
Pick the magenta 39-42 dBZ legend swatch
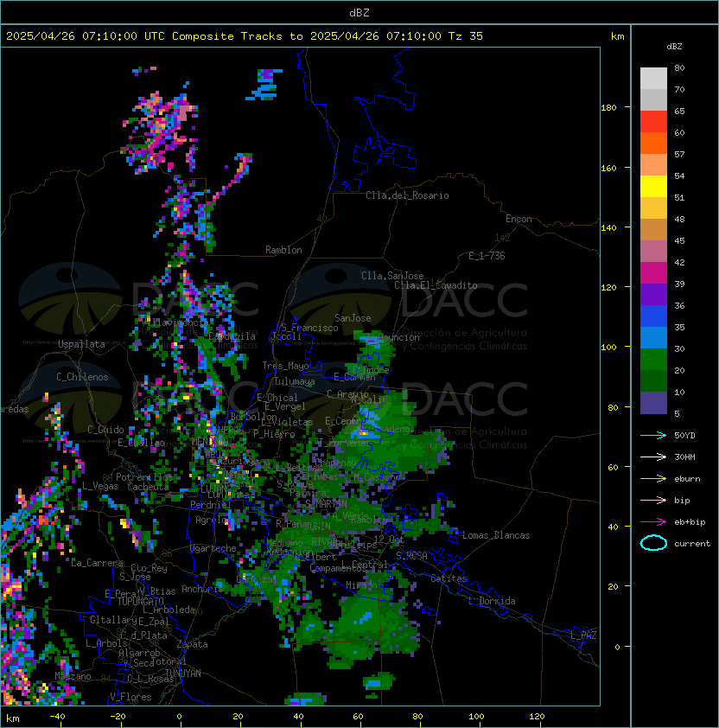coord(653,273)
